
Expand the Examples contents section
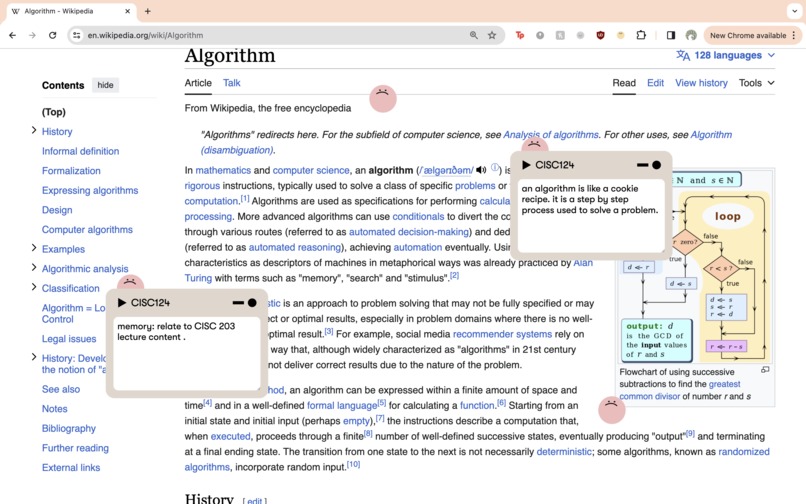click(x=34, y=248)
